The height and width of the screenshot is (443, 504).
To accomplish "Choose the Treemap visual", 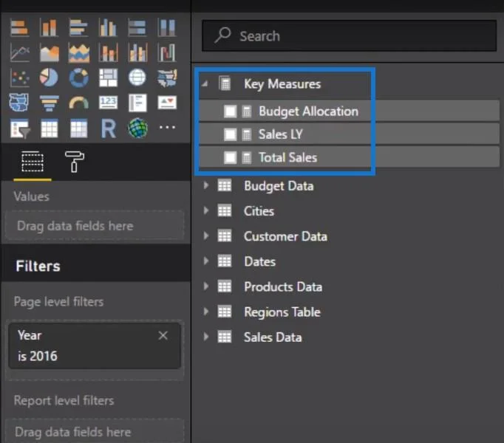I will coord(109,78).
